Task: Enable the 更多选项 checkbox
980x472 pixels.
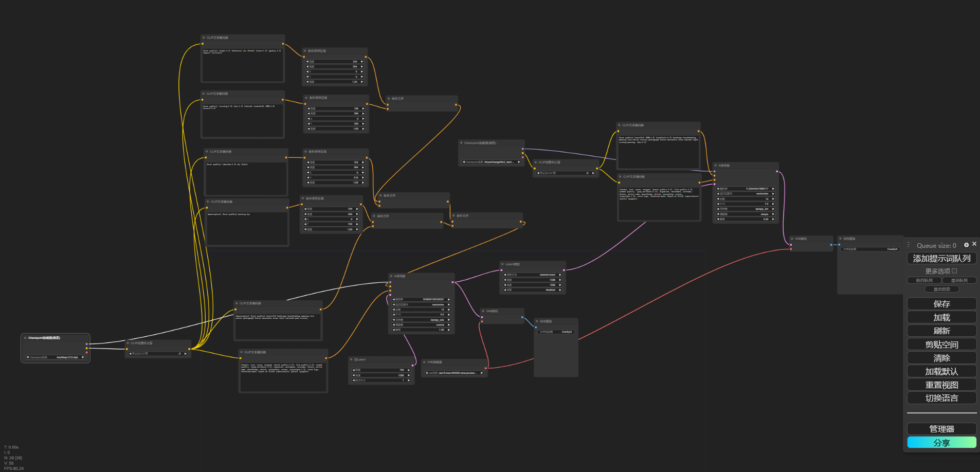Action: tap(954, 271)
